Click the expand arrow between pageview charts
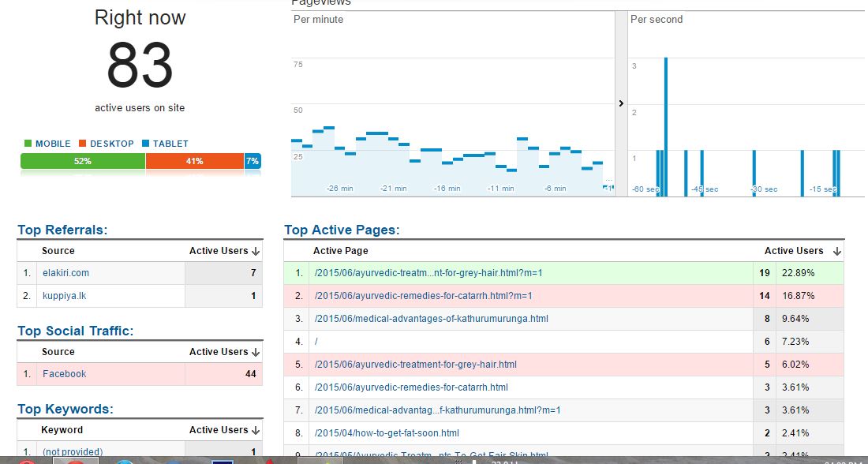Screen dimensions: 868x464 coord(621,103)
